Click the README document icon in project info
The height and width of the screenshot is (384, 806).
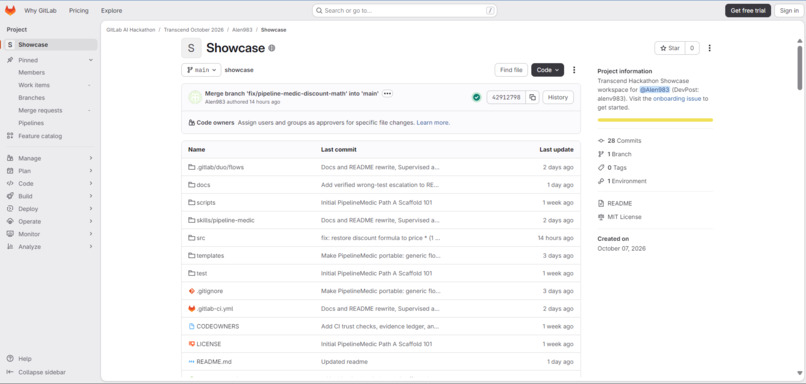[601, 204]
